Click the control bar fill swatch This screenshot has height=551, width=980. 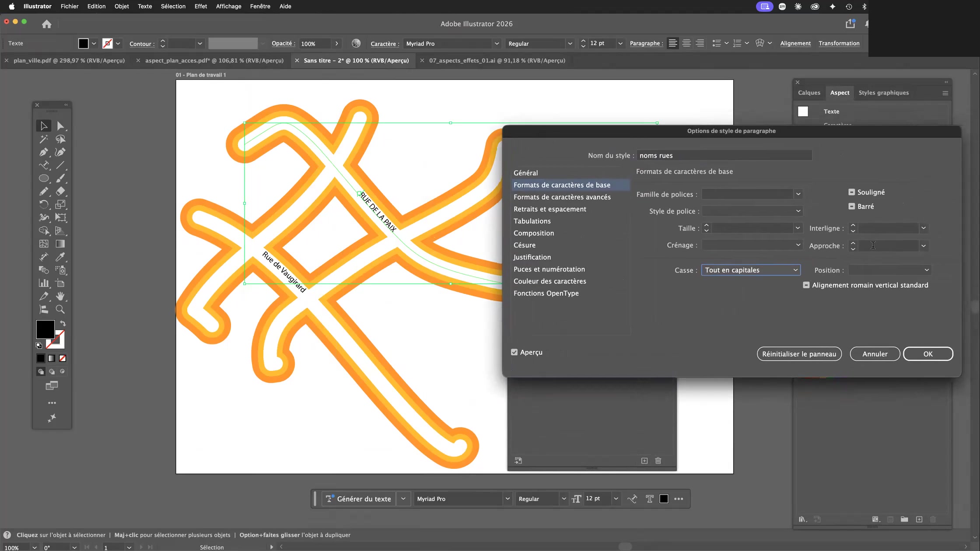[83, 43]
